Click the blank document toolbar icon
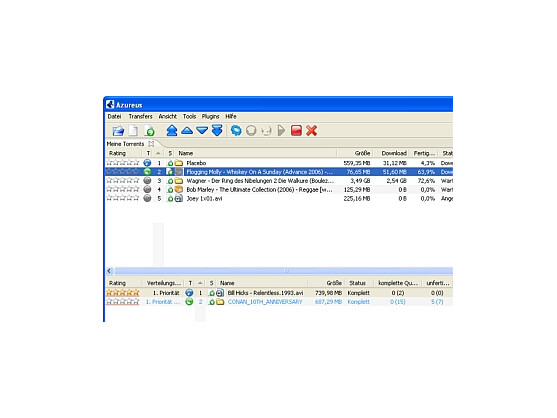The height and width of the screenshot is (418, 557). click(133, 131)
